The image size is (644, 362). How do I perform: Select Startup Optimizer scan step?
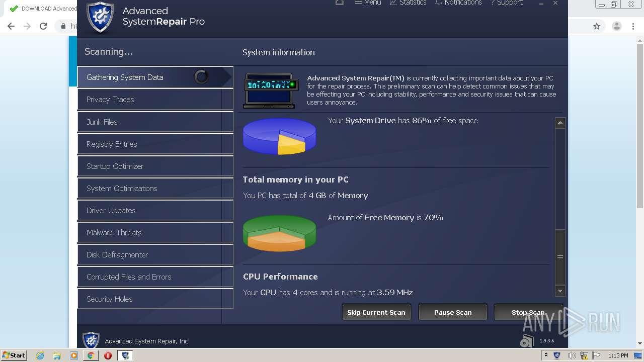(x=155, y=166)
